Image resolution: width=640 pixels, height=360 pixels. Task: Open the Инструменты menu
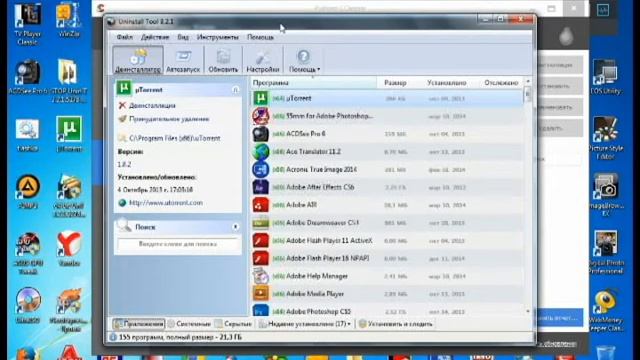point(218,37)
